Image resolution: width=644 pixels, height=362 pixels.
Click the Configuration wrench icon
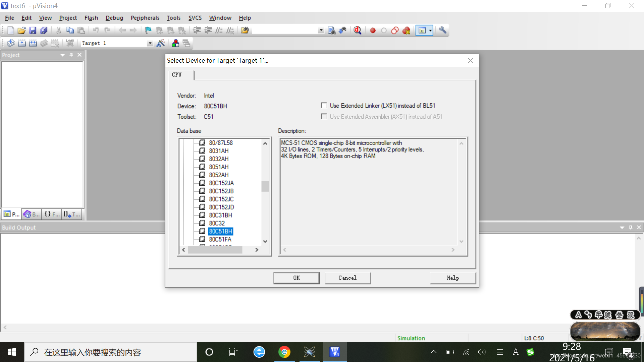(x=443, y=31)
